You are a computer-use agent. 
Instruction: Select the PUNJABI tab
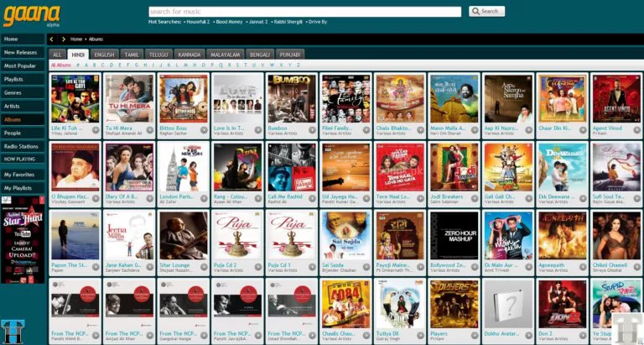pos(290,55)
